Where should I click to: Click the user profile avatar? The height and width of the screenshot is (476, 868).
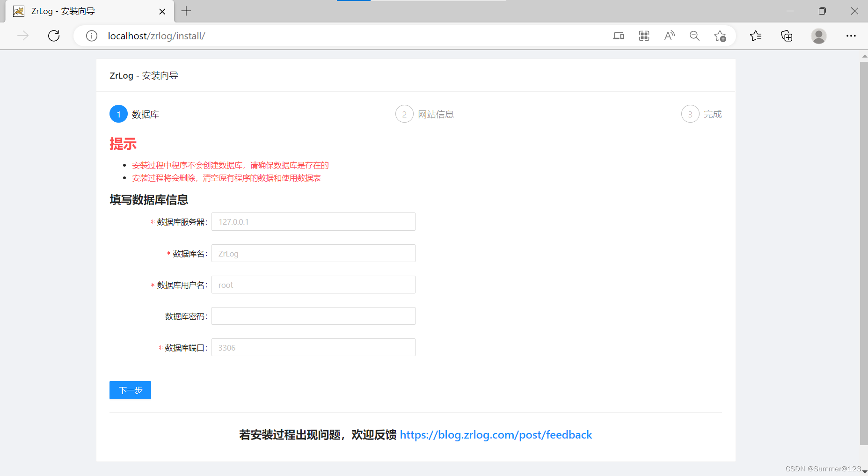click(x=819, y=36)
